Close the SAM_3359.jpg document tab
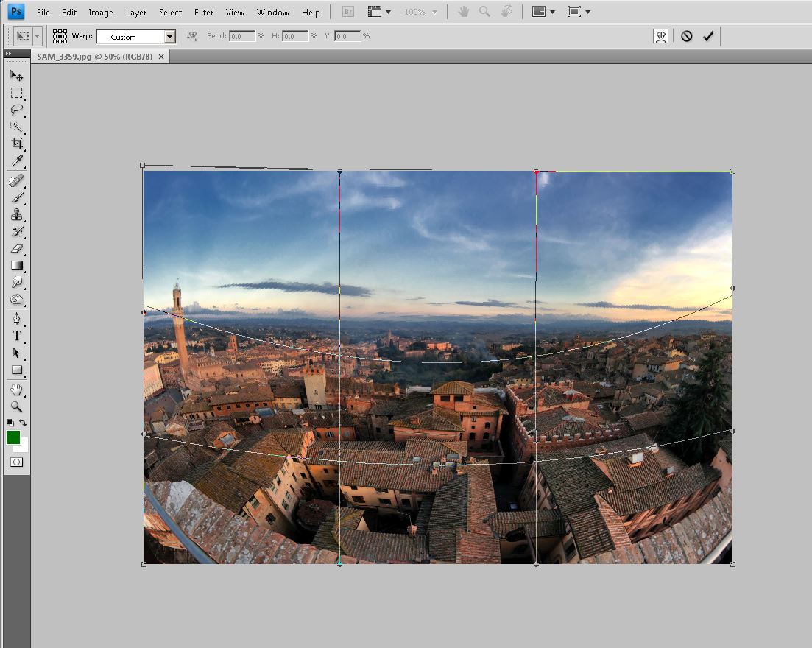The image size is (812, 648). (161, 56)
